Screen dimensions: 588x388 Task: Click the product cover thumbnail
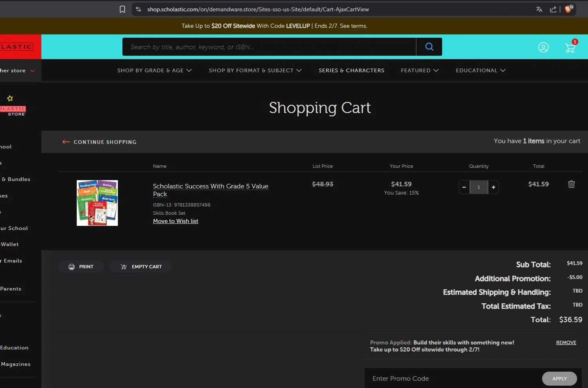(x=97, y=203)
